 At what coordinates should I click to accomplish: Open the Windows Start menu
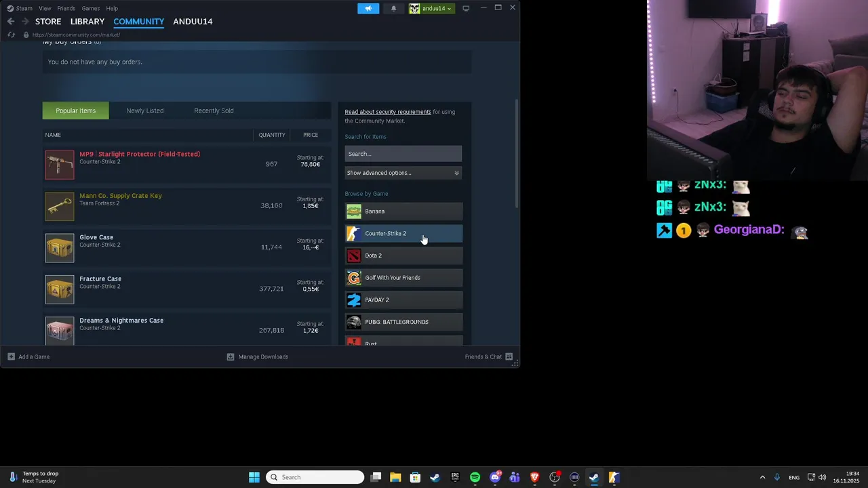[254, 477]
